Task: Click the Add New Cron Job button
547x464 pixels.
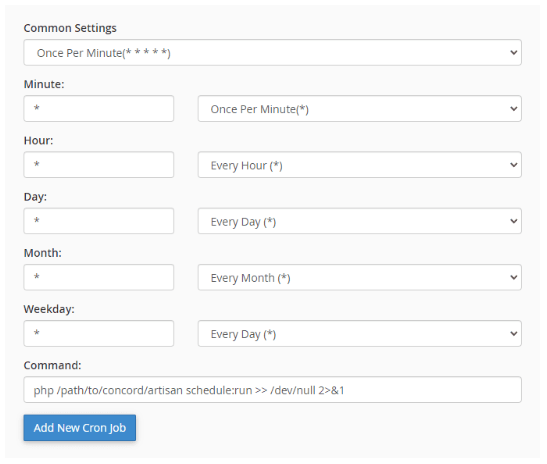Action: 80,428
